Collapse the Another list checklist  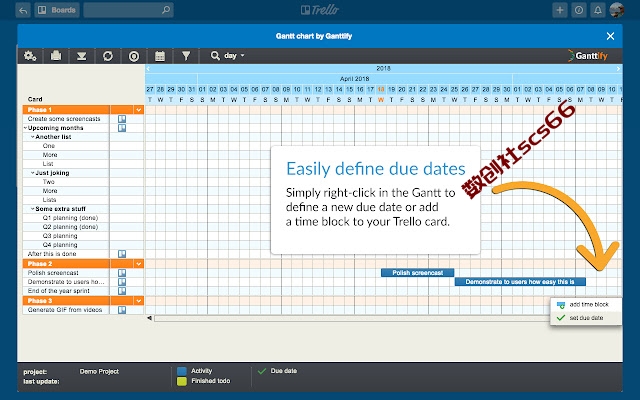(33, 137)
